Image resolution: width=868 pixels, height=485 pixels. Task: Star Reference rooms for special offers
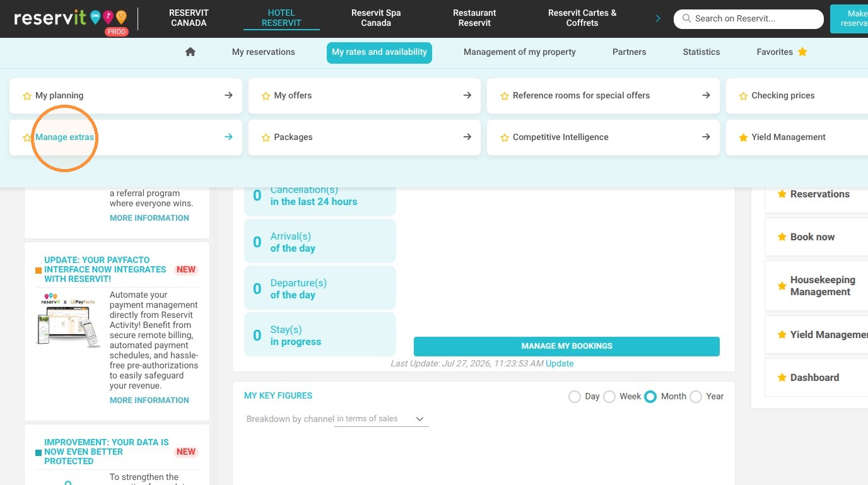coord(504,96)
